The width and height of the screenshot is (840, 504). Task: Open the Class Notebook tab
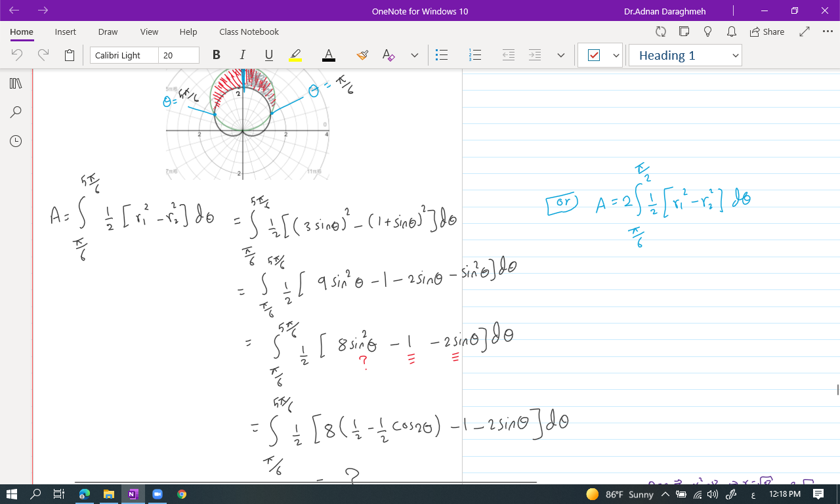coord(249,31)
